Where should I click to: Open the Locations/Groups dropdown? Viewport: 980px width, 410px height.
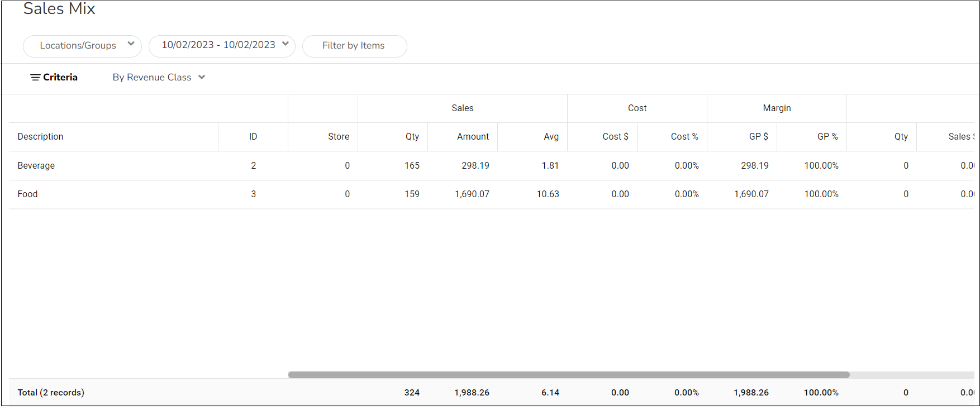[82, 46]
